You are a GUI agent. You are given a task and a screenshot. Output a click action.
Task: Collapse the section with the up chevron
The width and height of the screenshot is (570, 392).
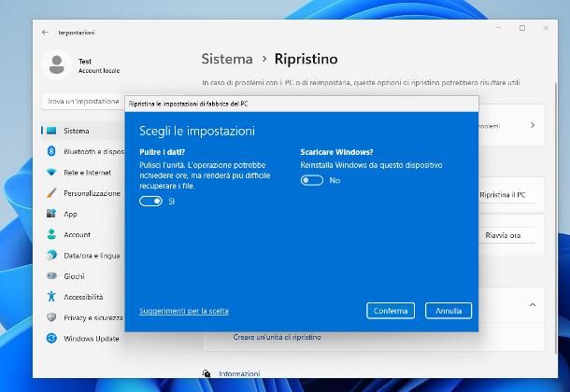(533, 305)
